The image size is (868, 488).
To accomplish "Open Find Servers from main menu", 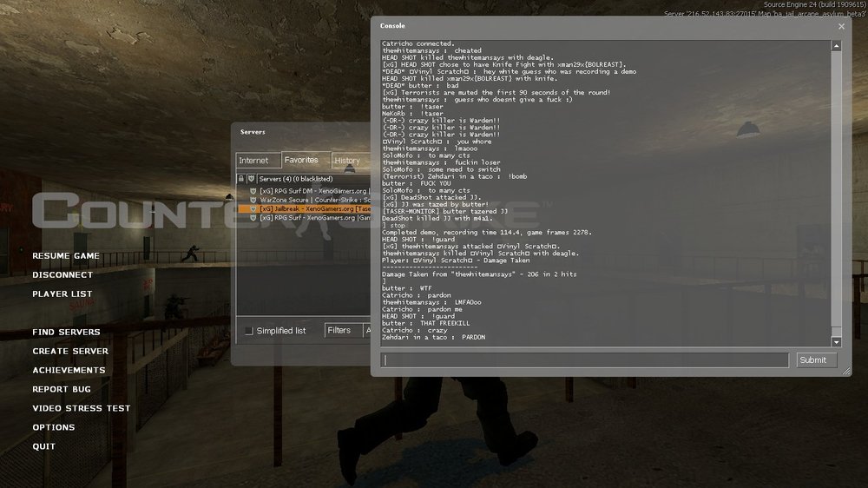I will pyautogui.click(x=67, y=333).
